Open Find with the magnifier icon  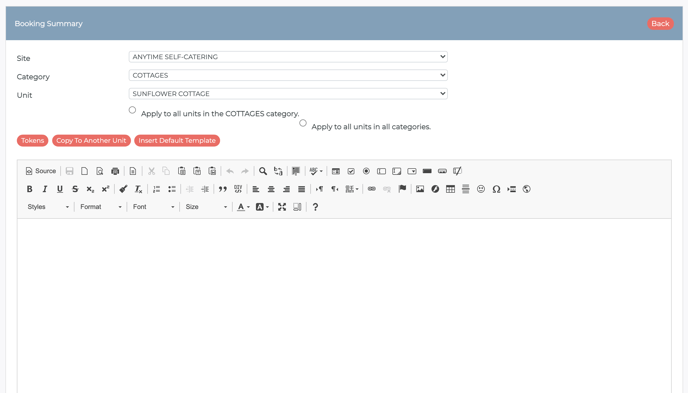tap(263, 171)
